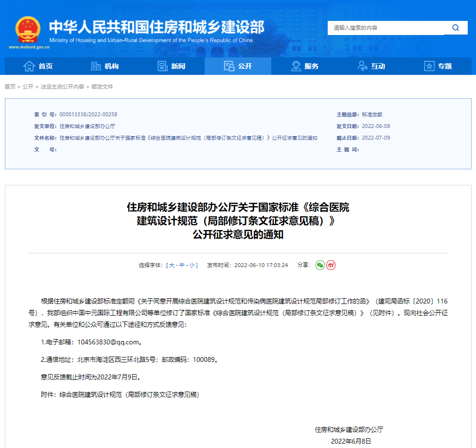Click subject value 标准定额
Viewport: 476px width, 448px height.
[x=372, y=114]
